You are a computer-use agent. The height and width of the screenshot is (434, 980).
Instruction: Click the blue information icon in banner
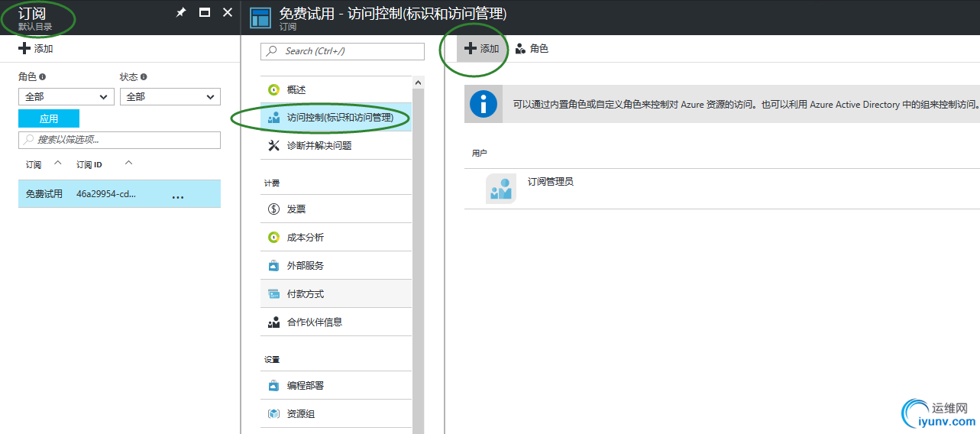[x=484, y=104]
